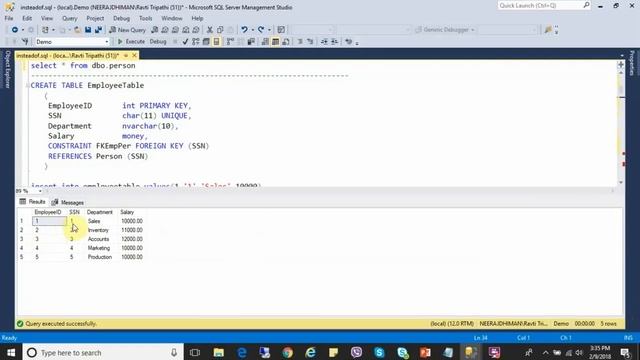Switch to the Results tab
The width and height of the screenshot is (640, 360).
(33, 202)
